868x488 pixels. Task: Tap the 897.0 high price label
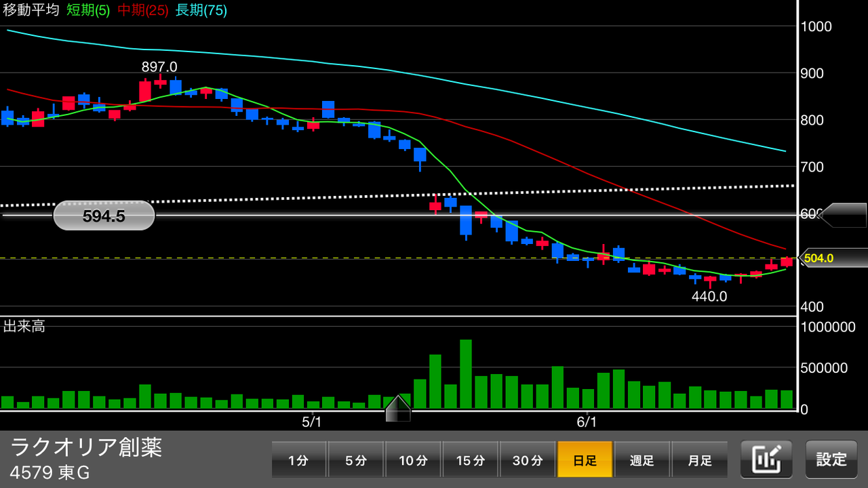(x=159, y=66)
